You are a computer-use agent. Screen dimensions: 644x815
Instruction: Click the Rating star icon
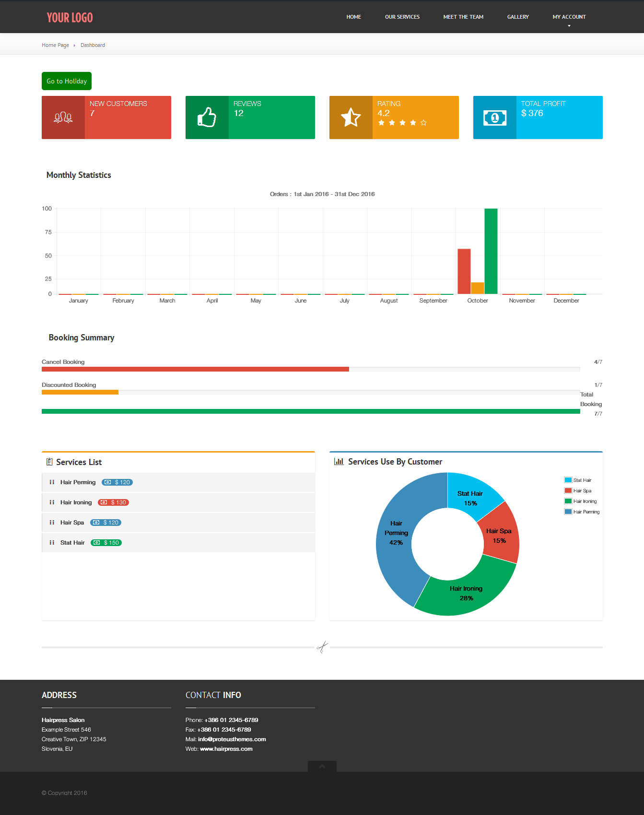pyautogui.click(x=351, y=117)
